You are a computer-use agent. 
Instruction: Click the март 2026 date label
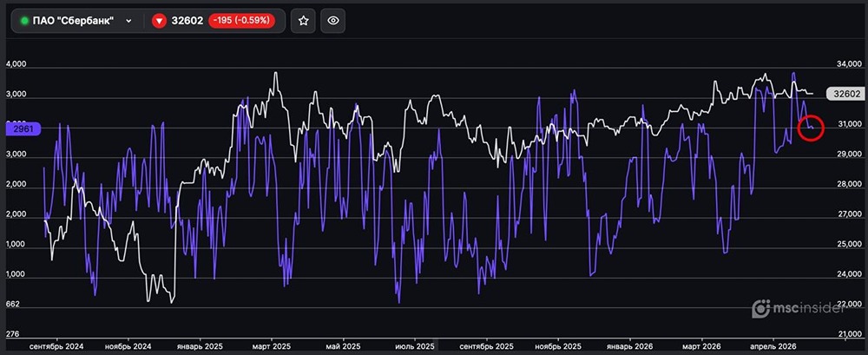tap(702, 346)
